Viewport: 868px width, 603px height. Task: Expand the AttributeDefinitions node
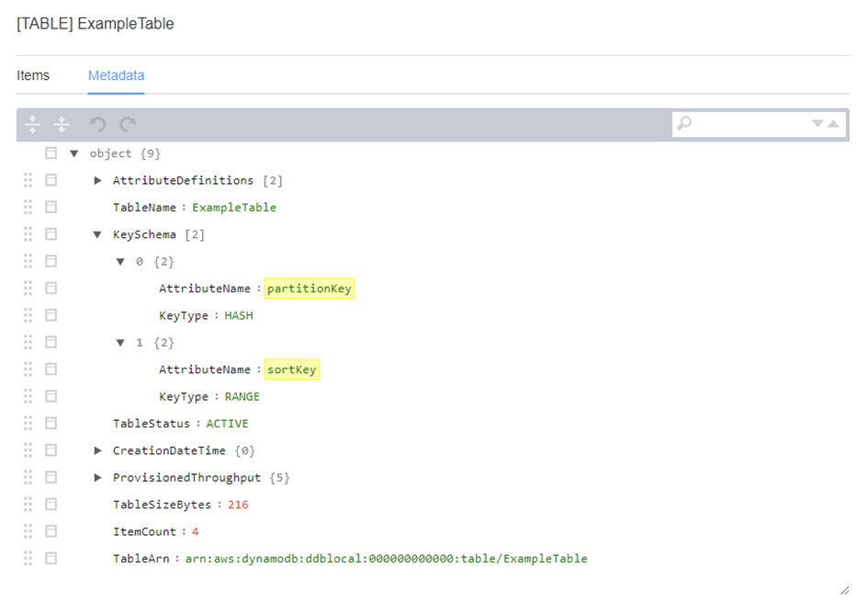97,180
